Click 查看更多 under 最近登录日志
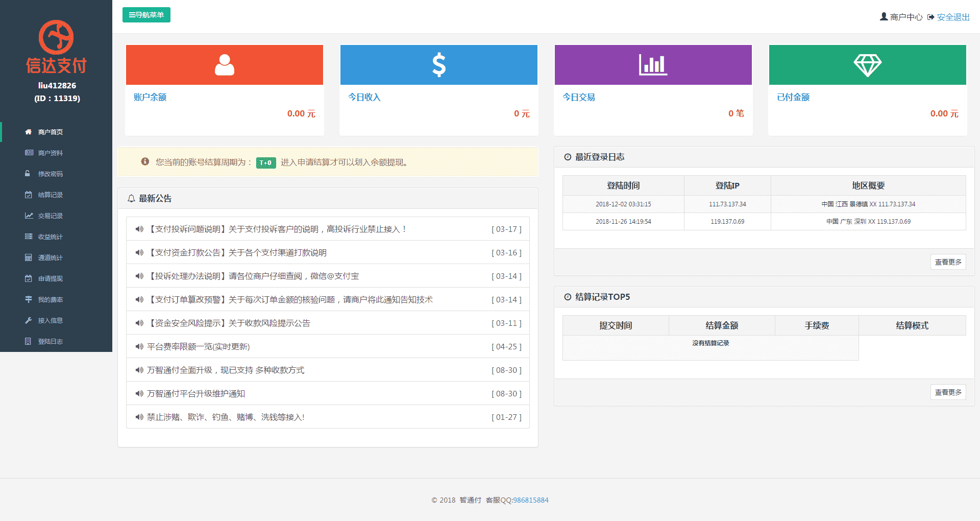 tap(948, 262)
